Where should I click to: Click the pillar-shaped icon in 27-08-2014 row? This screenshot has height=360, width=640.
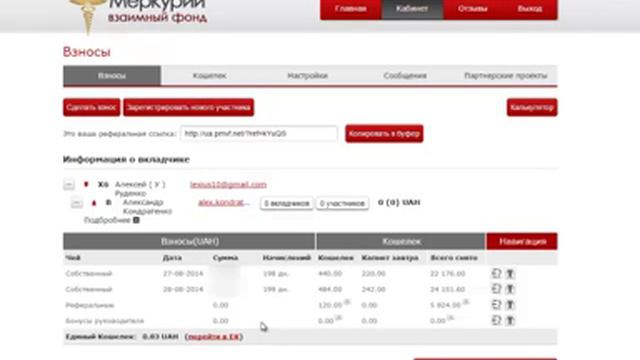(x=510, y=273)
